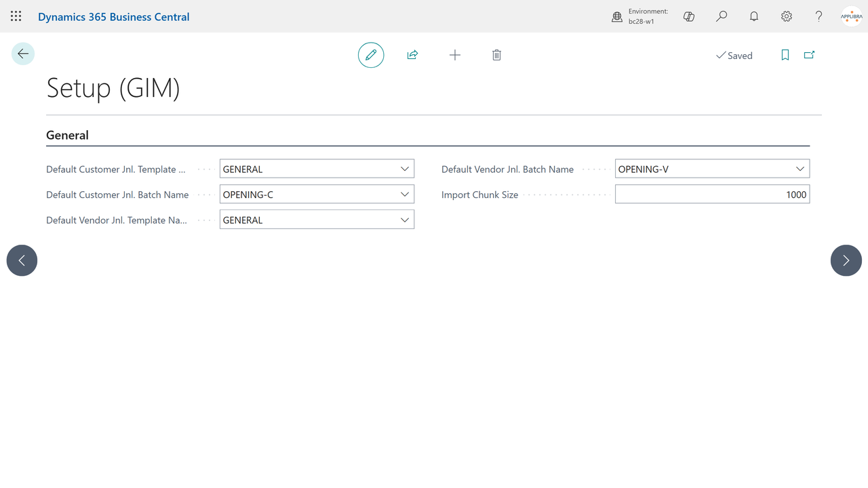The width and height of the screenshot is (868, 488).
Task: Click Default Vendor Jnl. Batch Name label
Action: (x=507, y=169)
